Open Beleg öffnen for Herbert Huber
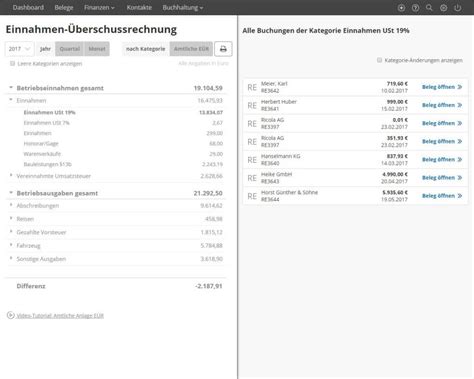This screenshot has width=474, height=379. pos(442,105)
